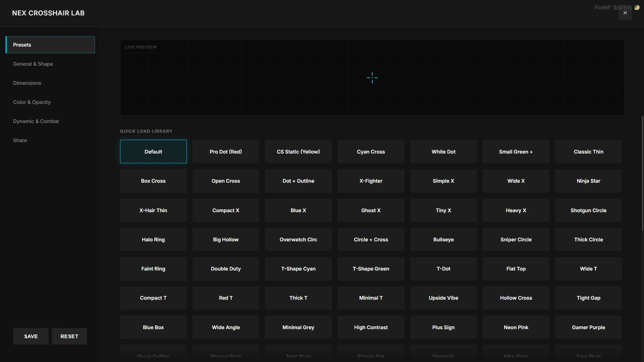Close the Crosshair Lab with the X icon
644x362 pixels.
tap(625, 13)
